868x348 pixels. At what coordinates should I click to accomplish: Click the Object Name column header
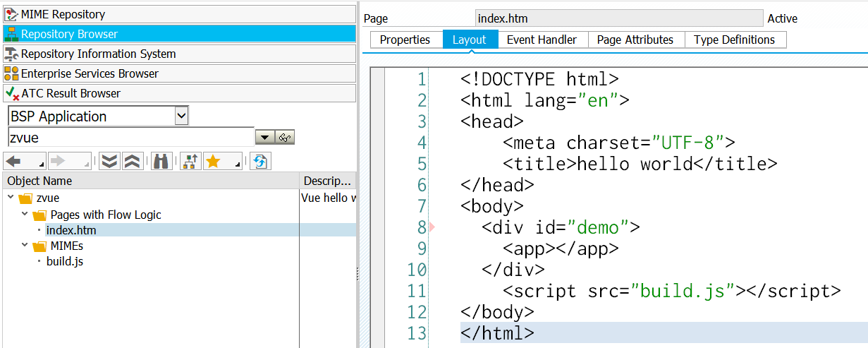point(152,181)
